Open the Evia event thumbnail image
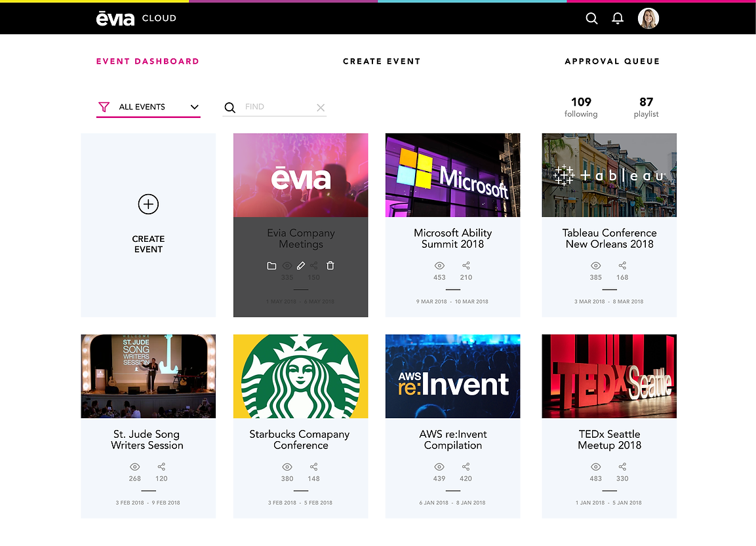Screen dimensions: 756x546 click(x=301, y=175)
